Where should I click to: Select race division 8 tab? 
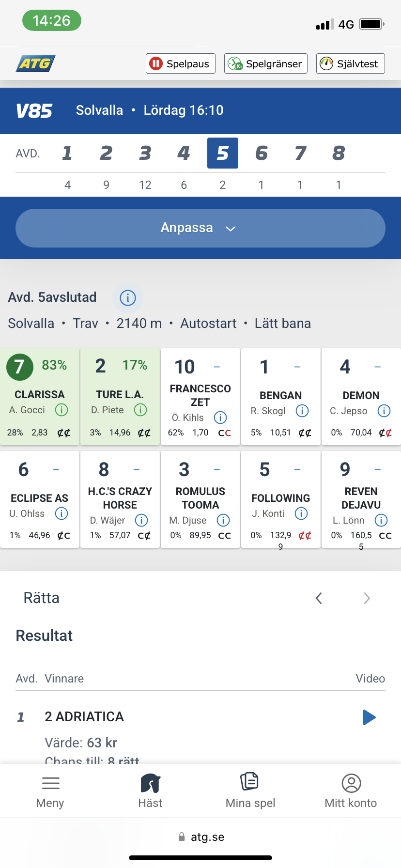[339, 153]
